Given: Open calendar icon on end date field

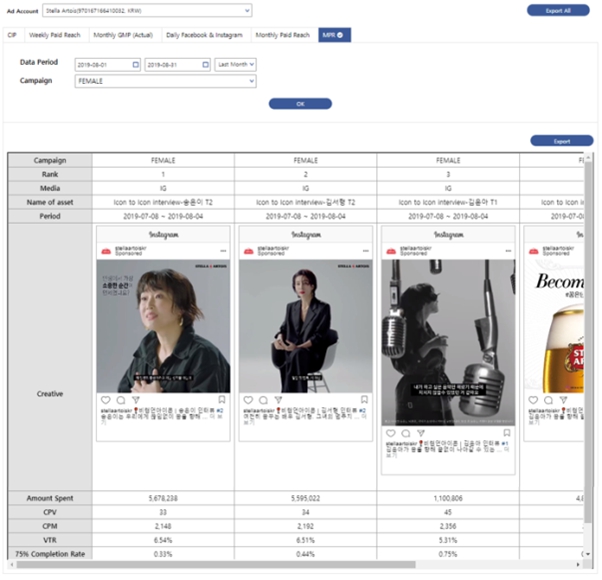Looking at the screenshot, I should pyautogui.click(x=205, y=65).
